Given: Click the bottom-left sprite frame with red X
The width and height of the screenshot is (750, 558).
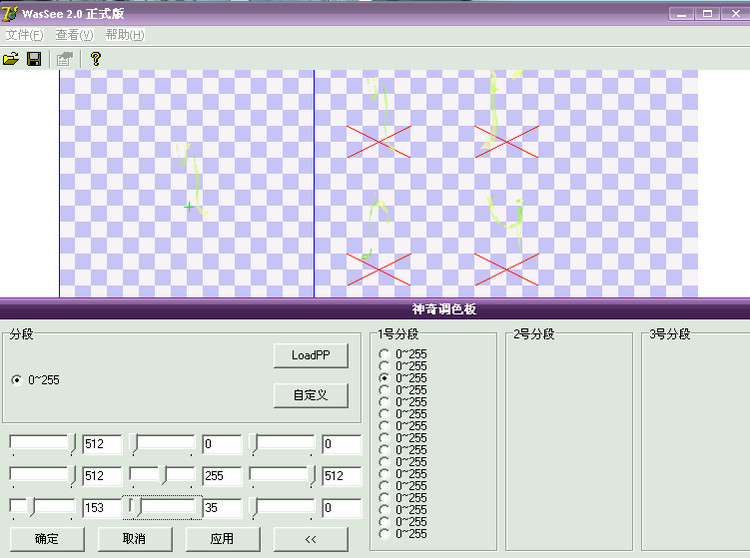Looking at the screenshot, I should (378, 270).
